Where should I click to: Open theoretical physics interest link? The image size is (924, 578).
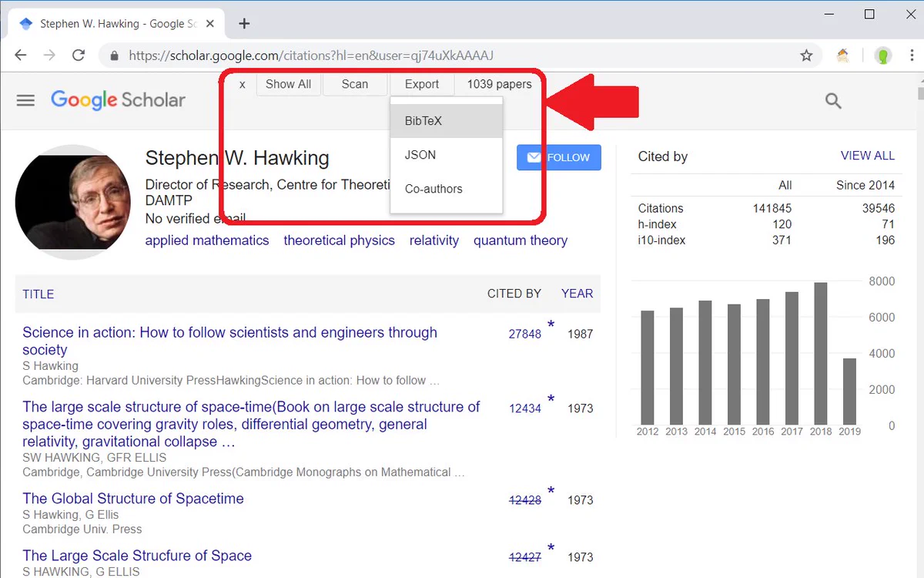click(x=339, y=240)
